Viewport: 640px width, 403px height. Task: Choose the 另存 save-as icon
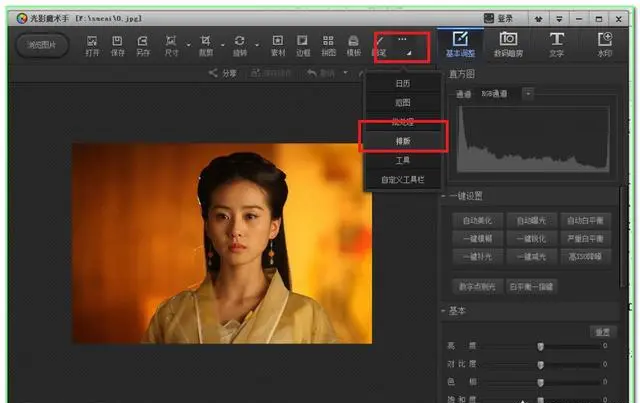pos(143,46)
